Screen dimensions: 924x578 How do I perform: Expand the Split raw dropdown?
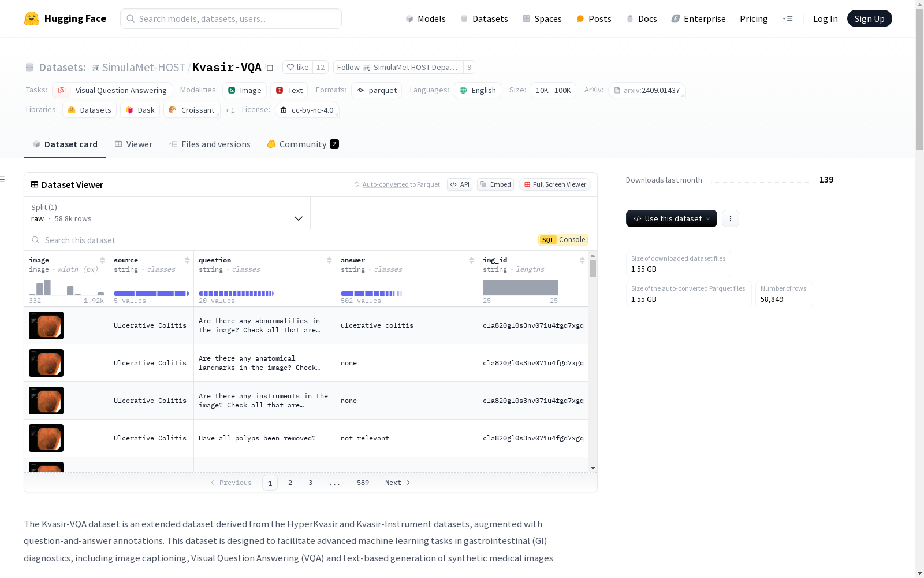click(x=167, y=213)
